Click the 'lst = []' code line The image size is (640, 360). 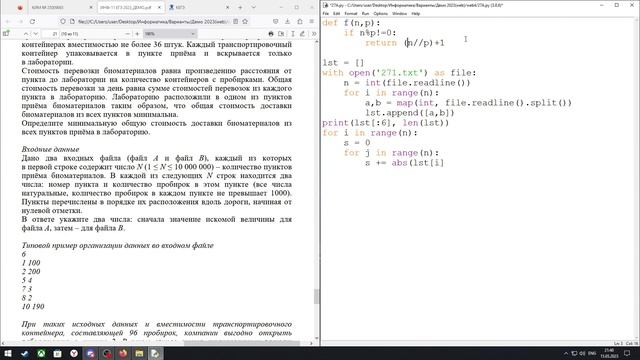[342, 63]
